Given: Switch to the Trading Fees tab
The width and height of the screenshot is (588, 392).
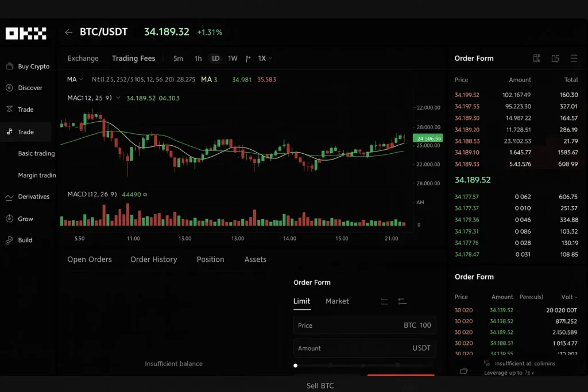Looking at the screenshot, I should coord(133,58).
